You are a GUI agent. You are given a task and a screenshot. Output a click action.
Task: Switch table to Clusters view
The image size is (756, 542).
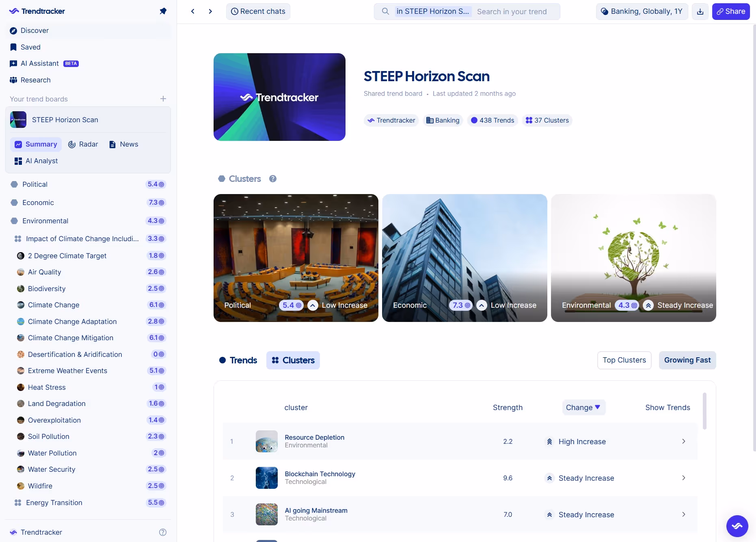[293, 360]
